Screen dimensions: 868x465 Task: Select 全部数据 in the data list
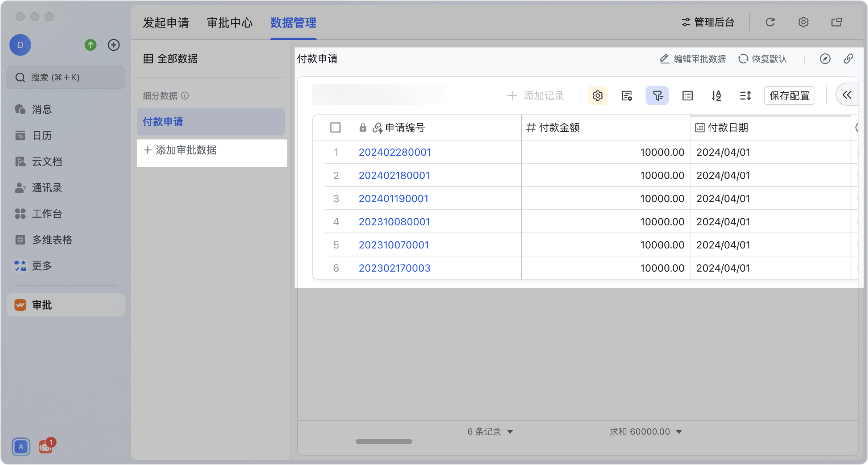click(x=170, y=59)
